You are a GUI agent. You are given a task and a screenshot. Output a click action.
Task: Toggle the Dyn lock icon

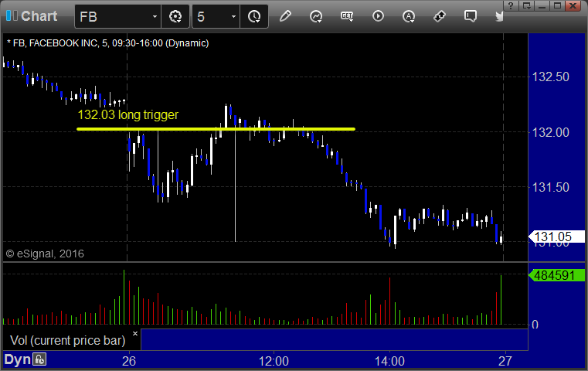pos(39,359)
